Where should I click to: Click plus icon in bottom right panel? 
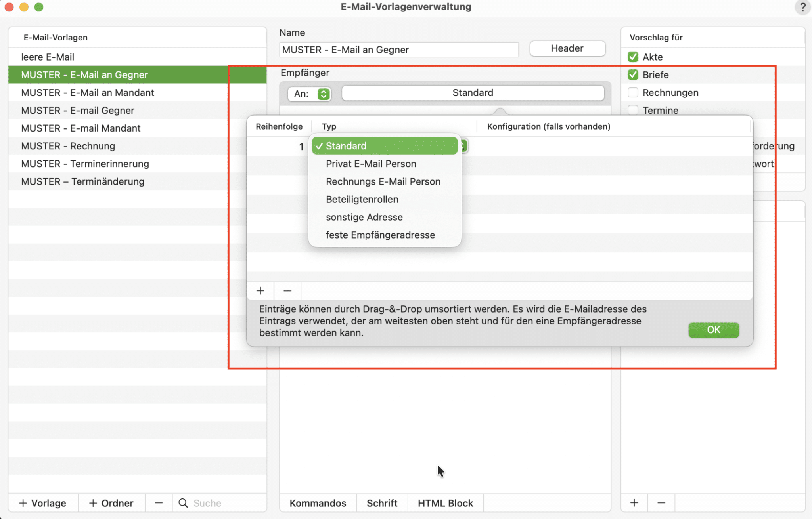coord(634,503)
